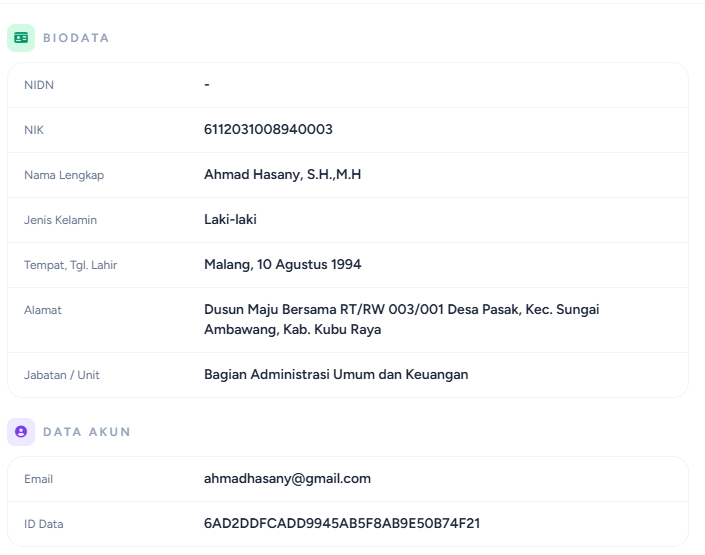Click the Alamat field label
Viewport: 705px width, 555px height.
coord(43,310)
